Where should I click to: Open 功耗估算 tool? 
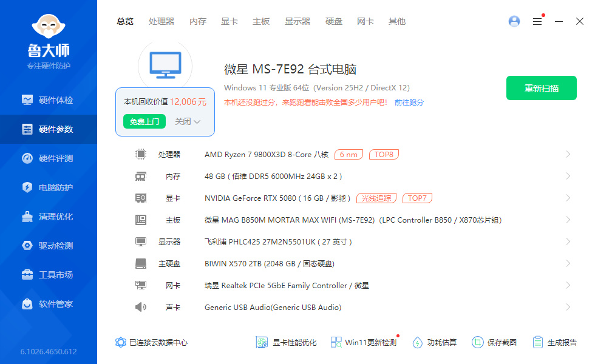point(435,342)
